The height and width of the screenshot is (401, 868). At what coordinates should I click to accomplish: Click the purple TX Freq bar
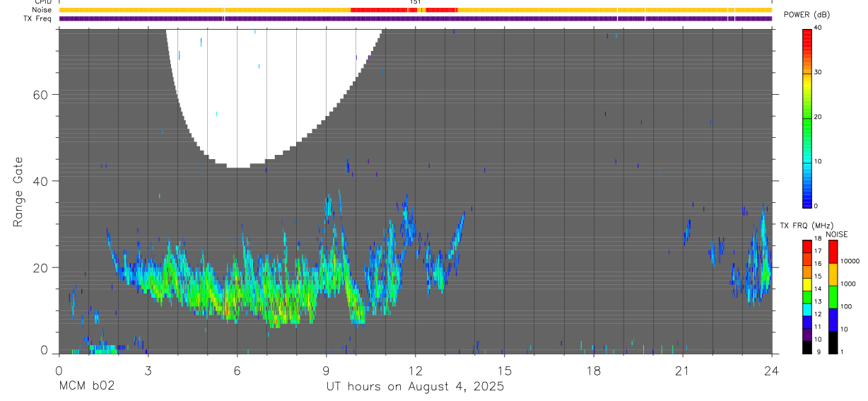416,18
